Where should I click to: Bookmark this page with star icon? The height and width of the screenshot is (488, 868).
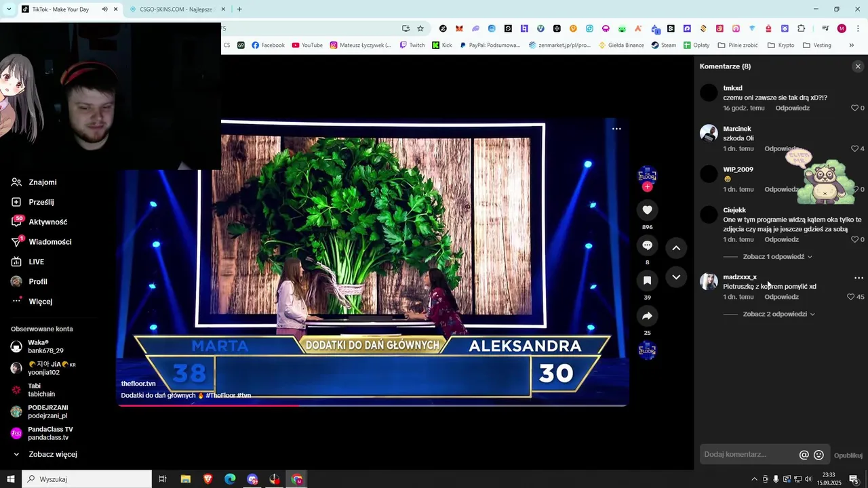tap(420, 28)
